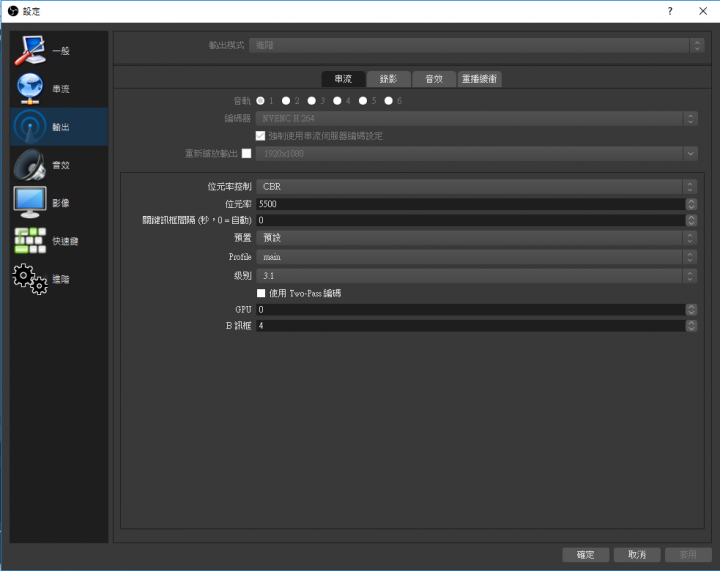The image size is (720, 571).
Task: Select the 輸出 broadcast icon in the sidebar
Action: tap(30, 127)
